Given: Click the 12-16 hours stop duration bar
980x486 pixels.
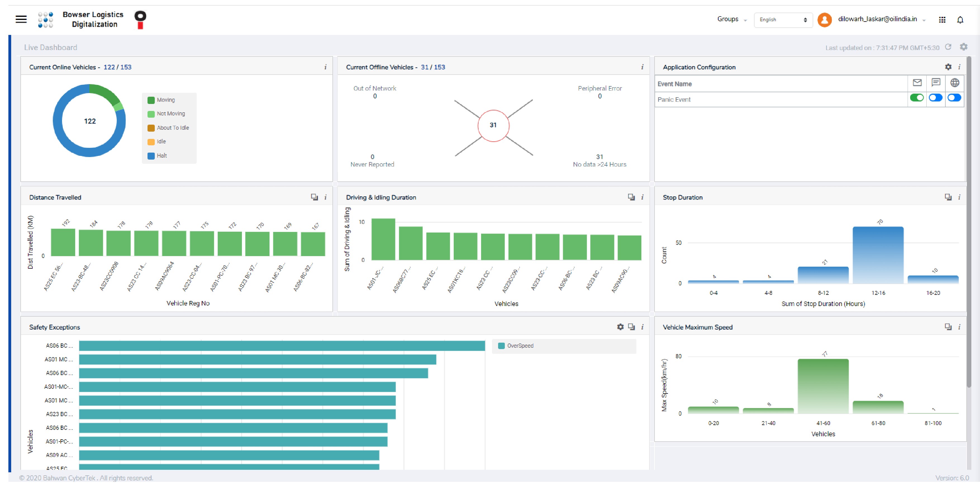Looking at the screenshot, I should pos(878,255).
